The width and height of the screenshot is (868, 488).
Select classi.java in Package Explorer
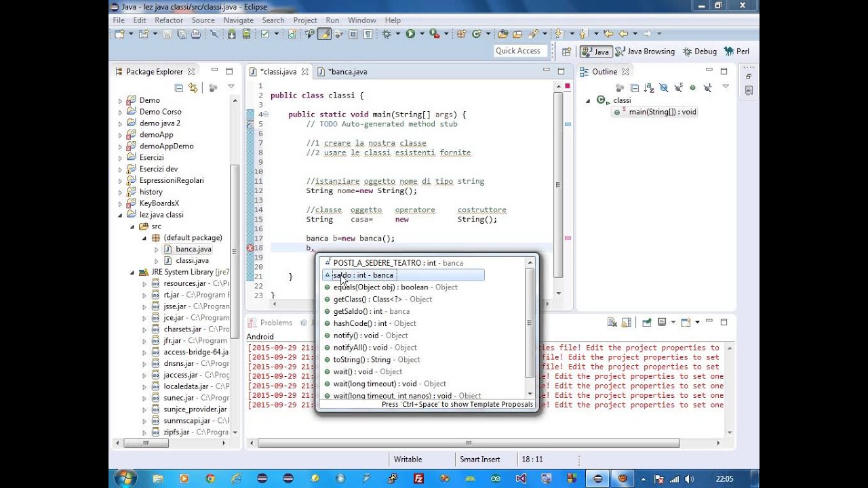tap(192, 261)
